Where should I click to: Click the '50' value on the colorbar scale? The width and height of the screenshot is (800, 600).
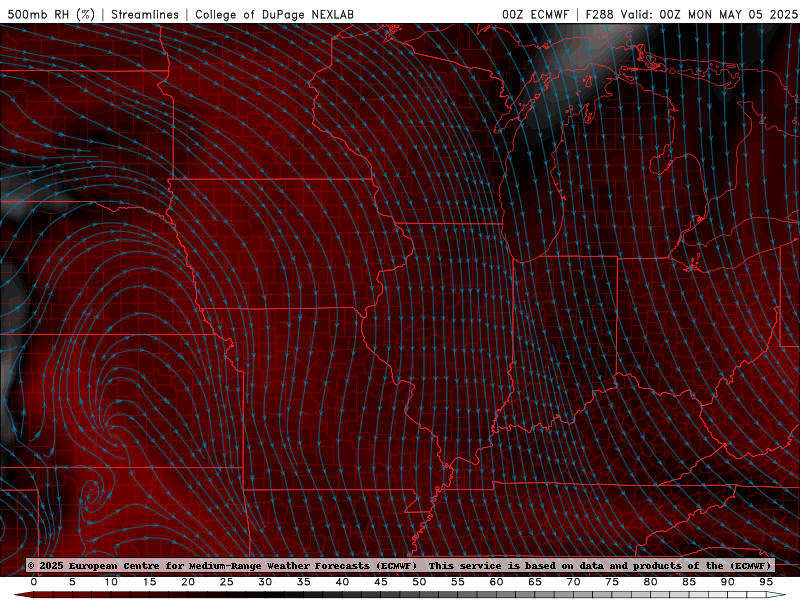pyautogui.click(x=419, y=582)
